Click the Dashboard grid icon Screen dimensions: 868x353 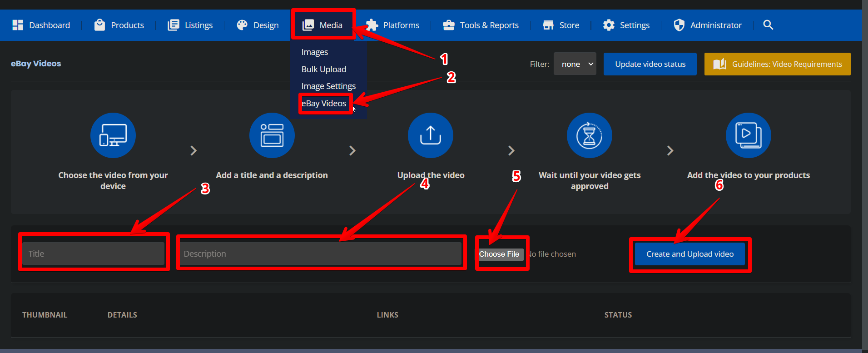(18, 25)
